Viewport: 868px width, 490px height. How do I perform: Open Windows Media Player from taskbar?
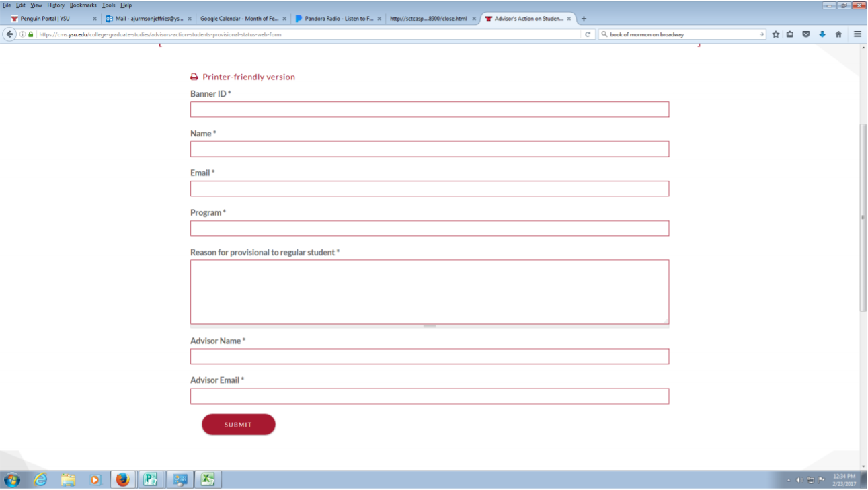95,479
